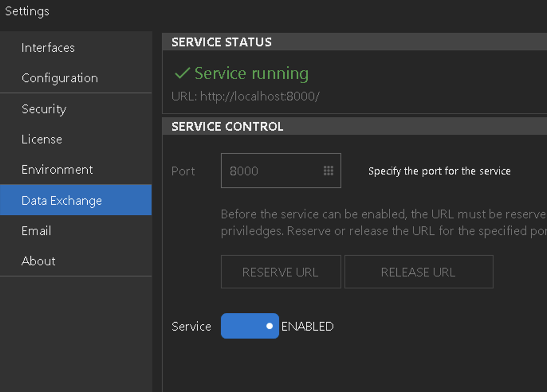Open the Interfaces settings page
Viewport: 547px width, 392px height.
76,47
